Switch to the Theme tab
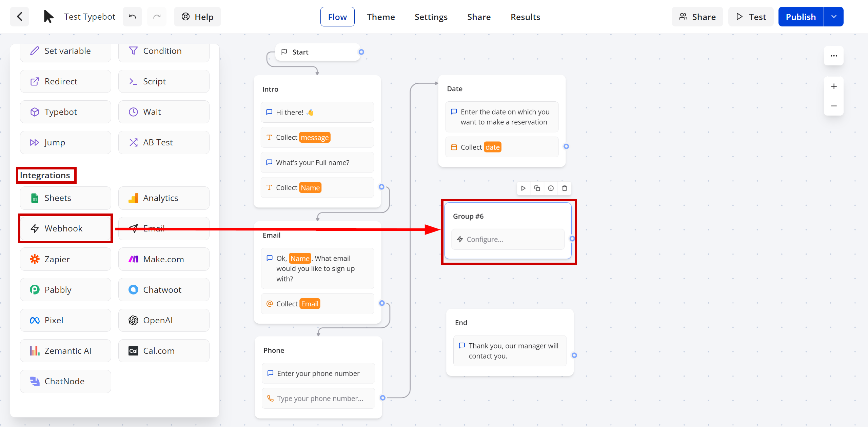This screenshot has height=427, width=868. click(x=381, y=17)
